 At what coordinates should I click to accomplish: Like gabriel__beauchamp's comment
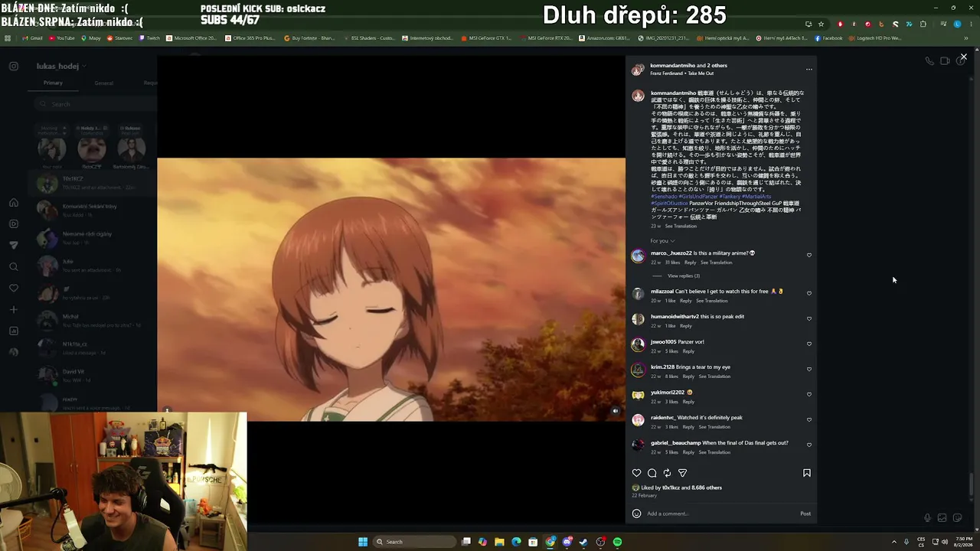pyautogui.click(x=809, y=445)
